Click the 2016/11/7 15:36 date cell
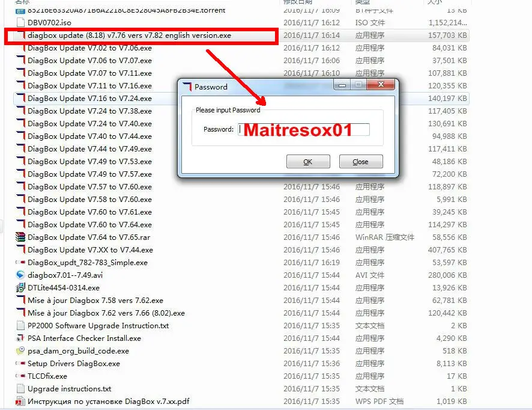The height and width of the screenshot is (410, 532). pyautogui.click(x=312, y=364)
